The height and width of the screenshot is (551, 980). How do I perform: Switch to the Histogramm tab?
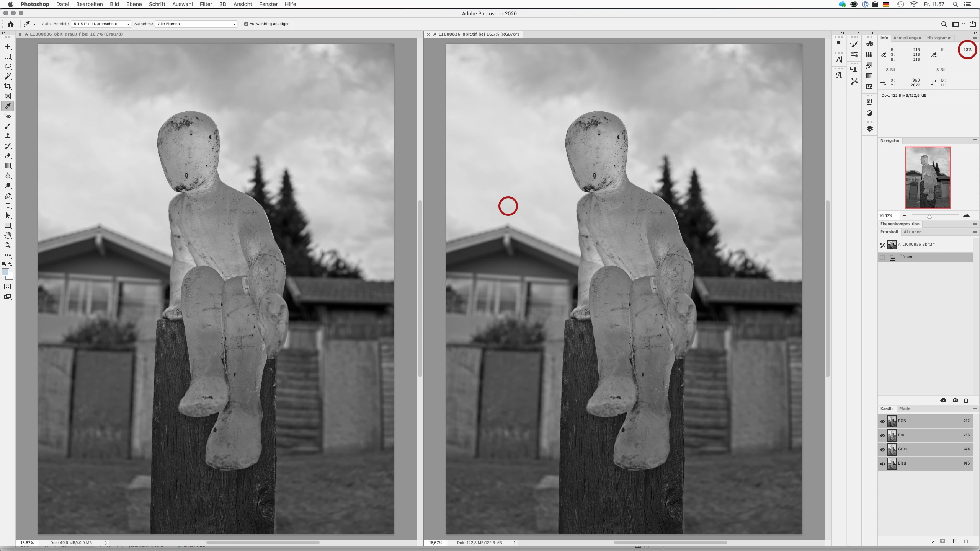(x=939, y=38)
